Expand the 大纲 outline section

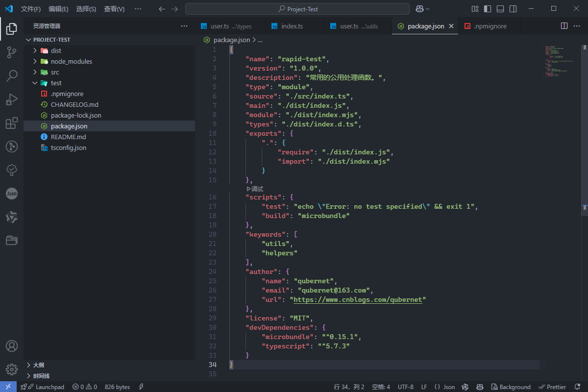pyautogui.click(x=38, y=365)
